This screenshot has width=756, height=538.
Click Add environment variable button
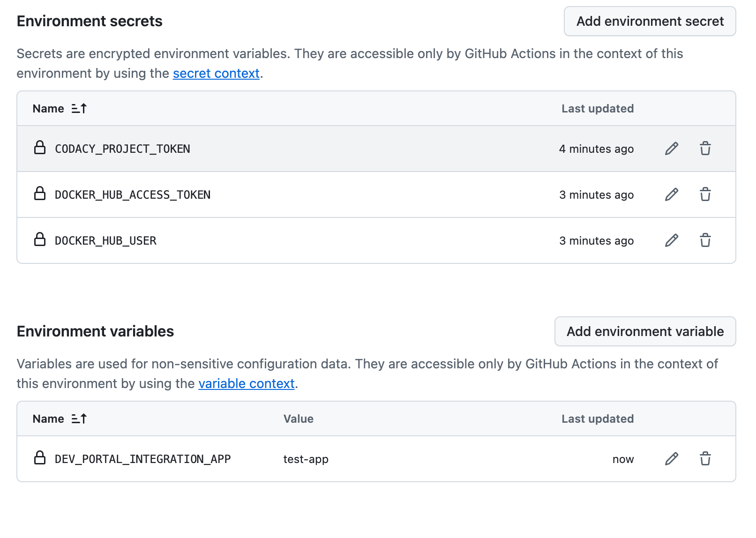tap(645, 331)
